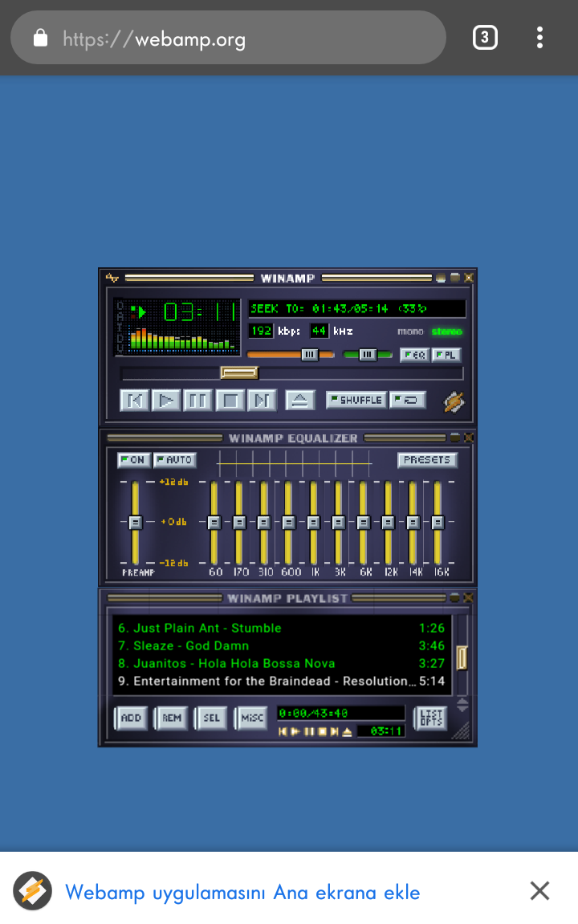Image resolution: width=578 pixels, height=924 pixels.
Task: Click the Winamp lightning bolt logo
Action: 454,401
